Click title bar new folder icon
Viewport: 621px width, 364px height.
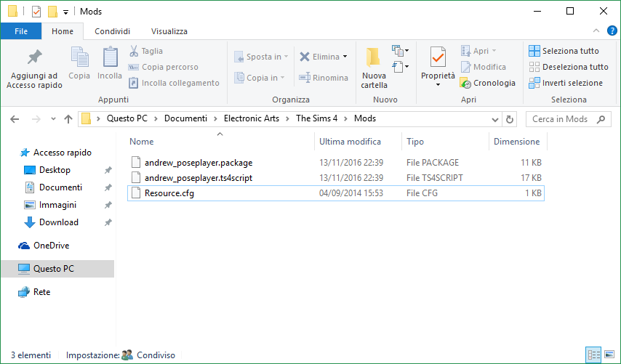pyautogui.click(x=52, y=12)
